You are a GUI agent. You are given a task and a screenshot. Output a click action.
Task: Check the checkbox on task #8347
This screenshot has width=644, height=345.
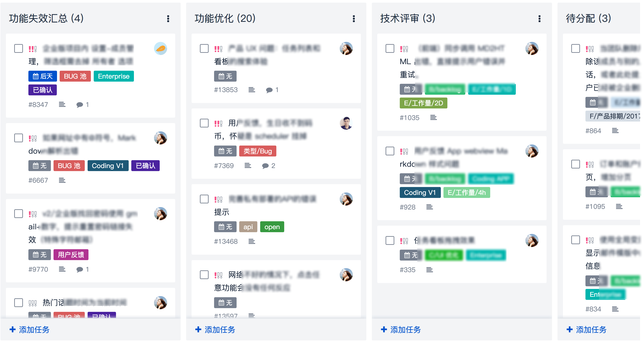click(19, 48)
